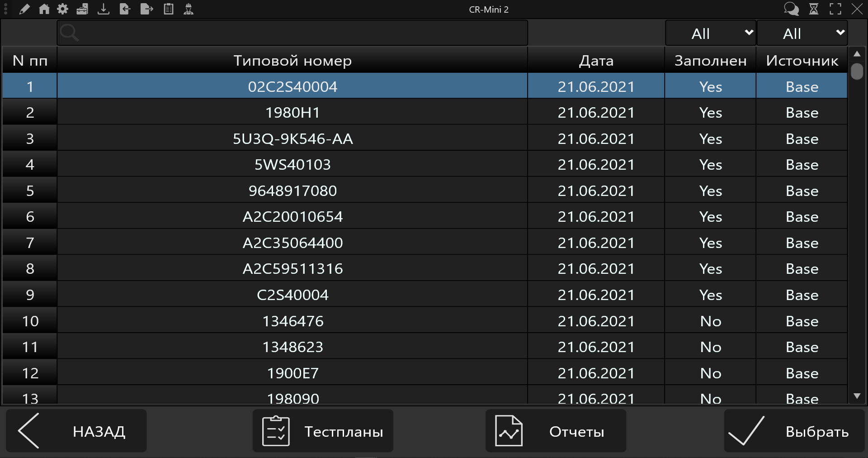
Task: Go back with НАЗАД button
Action: click(76, 431)
